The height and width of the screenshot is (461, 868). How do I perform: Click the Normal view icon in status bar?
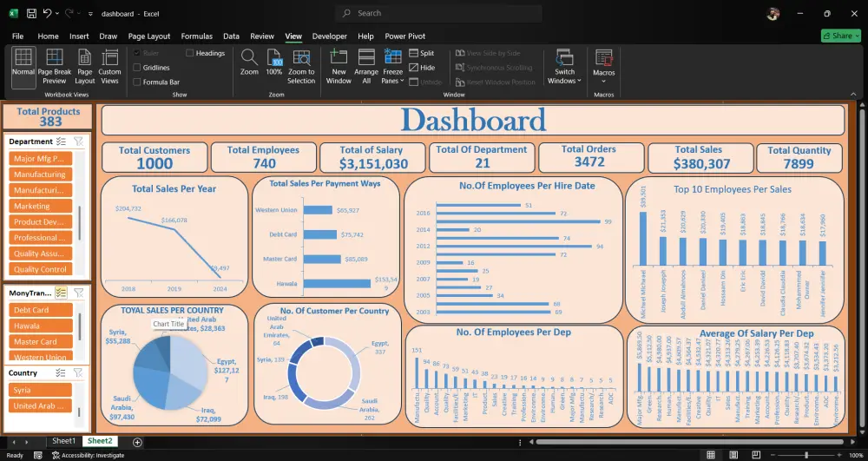pyautogui.click(x=711, y=455)
